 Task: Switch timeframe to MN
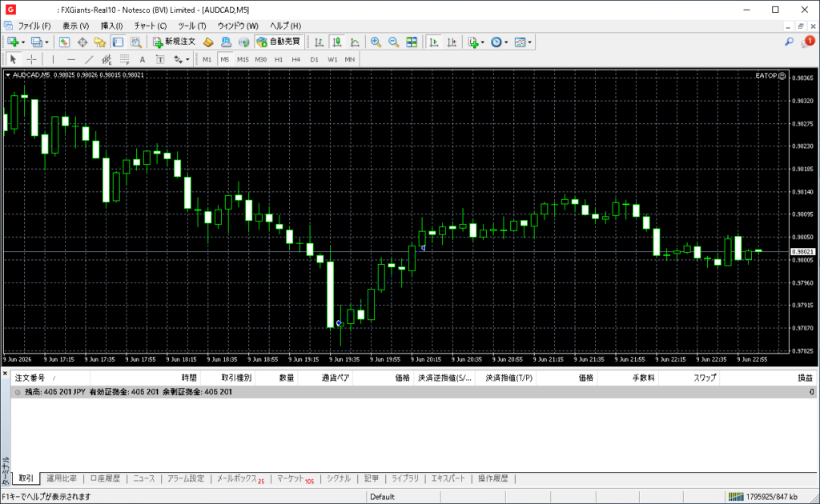tap(350, 59)
